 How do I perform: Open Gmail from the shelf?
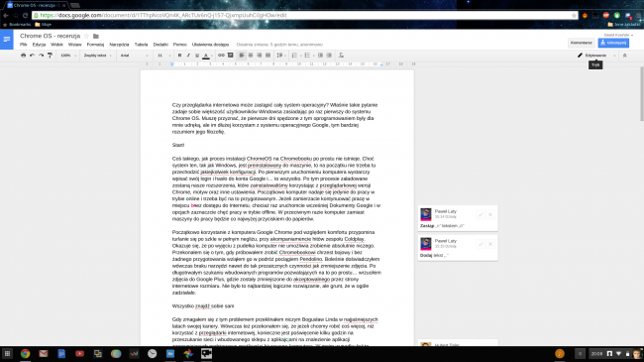[44, 353]
